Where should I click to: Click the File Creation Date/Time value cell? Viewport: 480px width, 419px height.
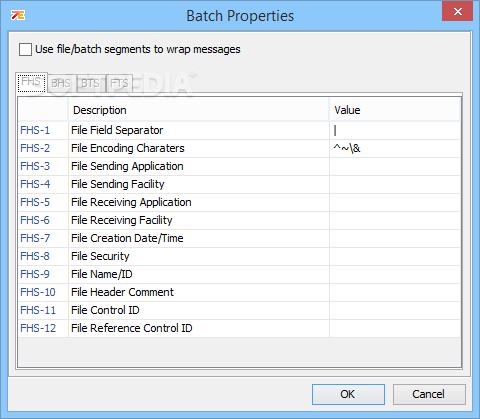tap(395, 238)
